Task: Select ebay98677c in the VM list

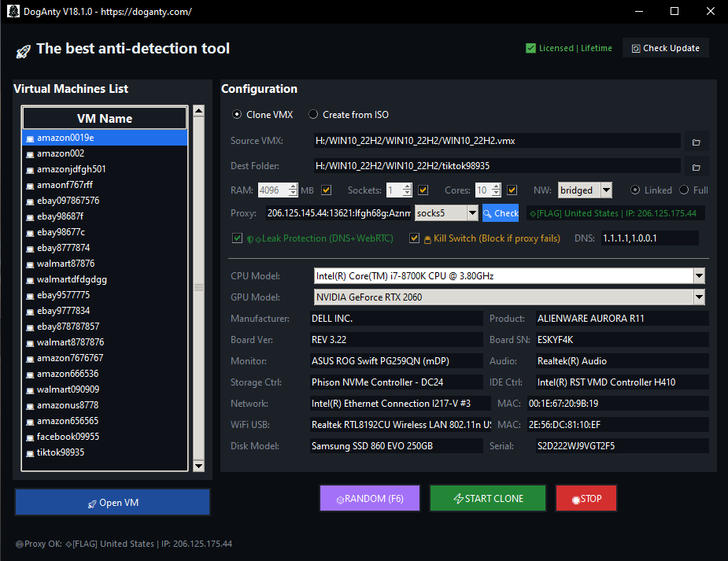Action: click(x=105, y=232)
